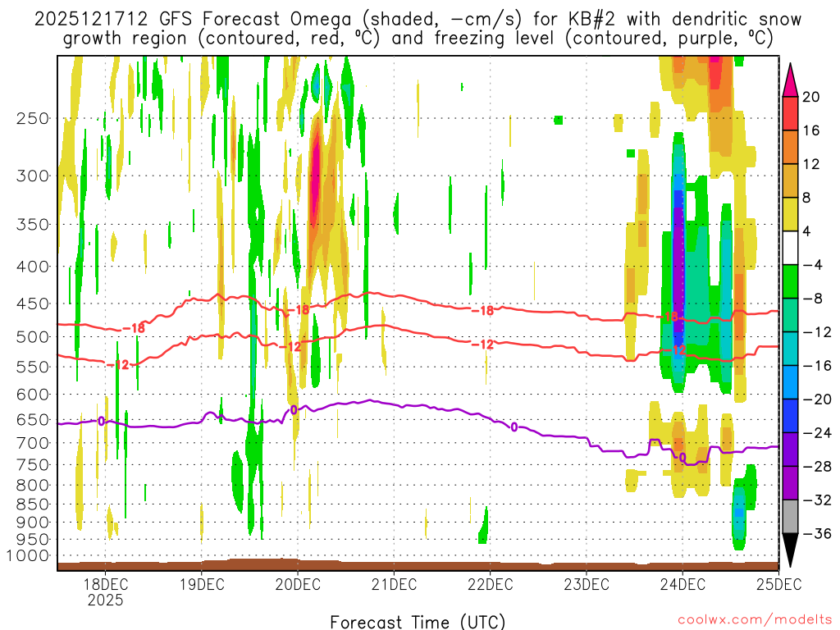Click the 900 pressure level label
This screenshot has height=630, width=840.
point(33,522)
